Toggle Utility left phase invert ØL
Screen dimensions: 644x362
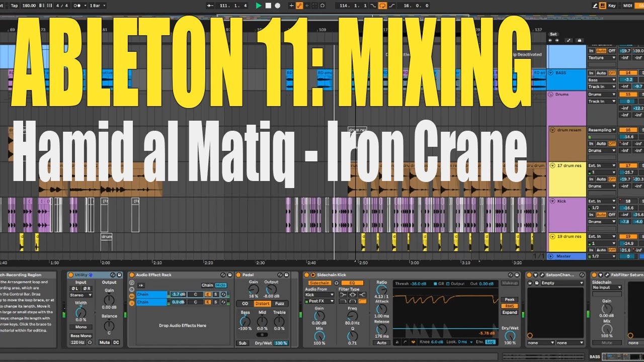75,289
